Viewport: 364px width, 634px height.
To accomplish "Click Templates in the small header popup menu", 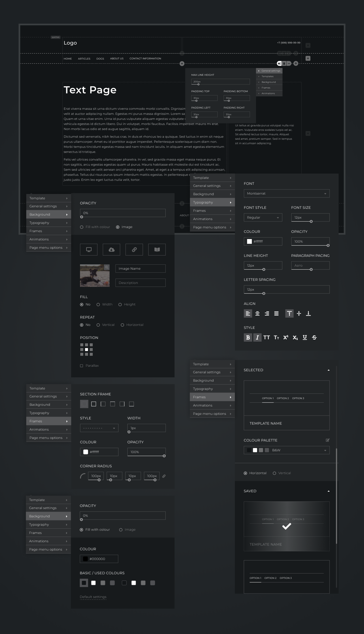I will 269,76.
